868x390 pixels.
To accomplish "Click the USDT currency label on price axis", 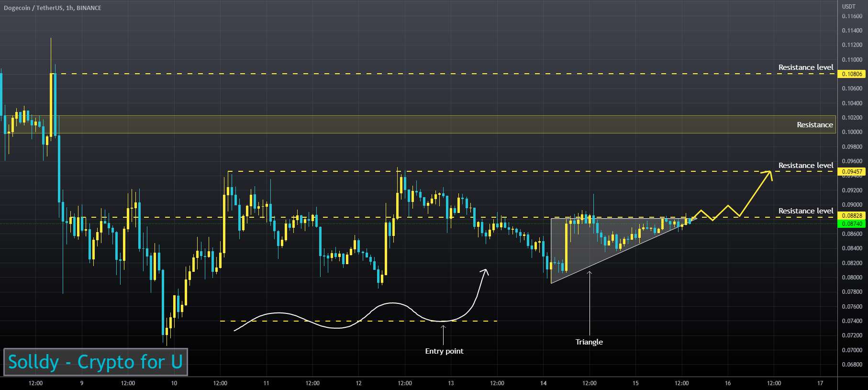I will 848,6.
